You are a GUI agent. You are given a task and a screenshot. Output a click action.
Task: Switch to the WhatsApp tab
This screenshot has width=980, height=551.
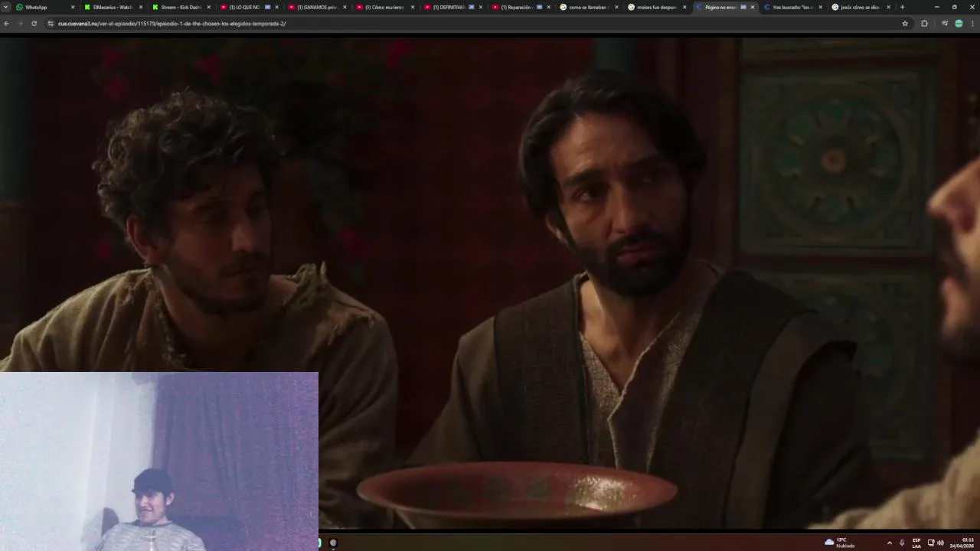[44, 7]
